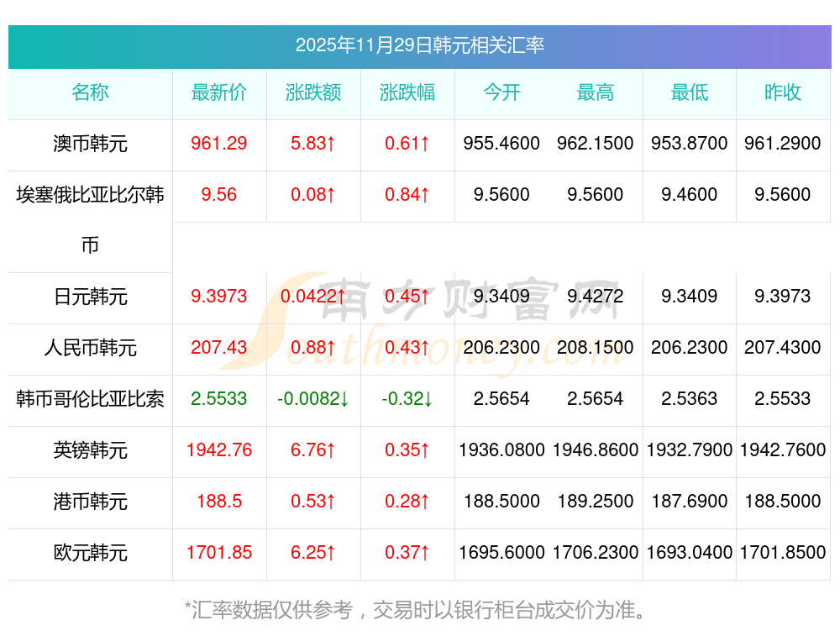
Task: Open the 英镑韩元 row name
Action: pos(90,450)
